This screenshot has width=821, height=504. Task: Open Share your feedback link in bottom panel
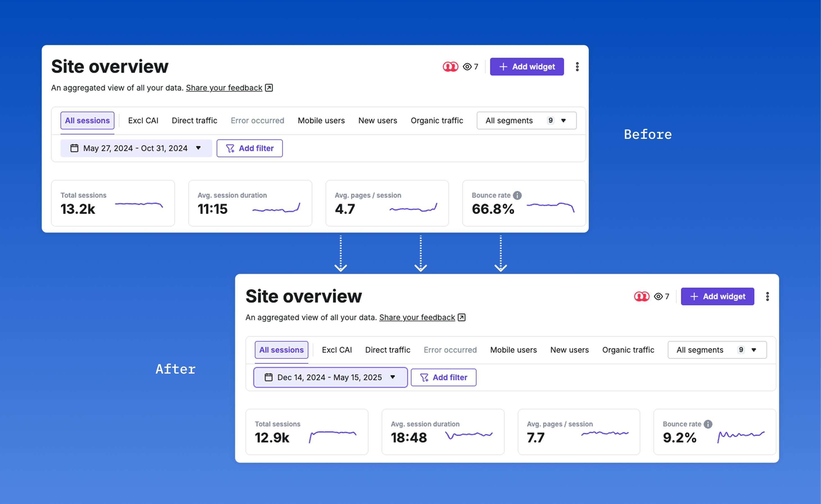[x=417, y=317]
